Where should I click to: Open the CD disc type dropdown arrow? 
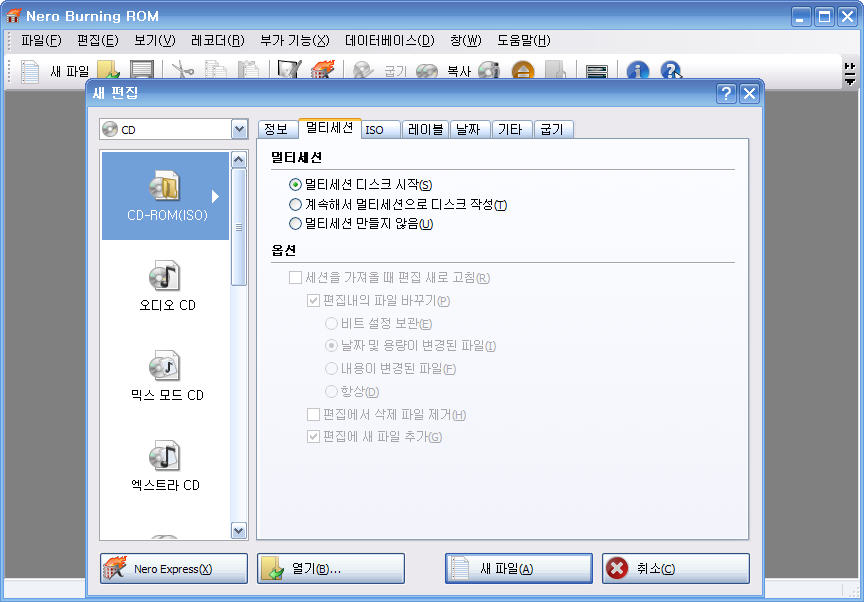pos(239,129)
